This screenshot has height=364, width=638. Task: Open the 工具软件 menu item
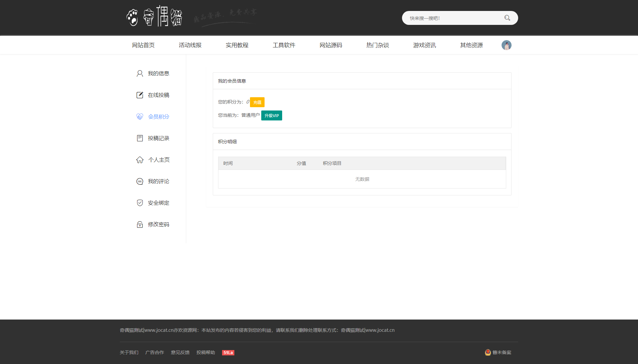pyautogui.click(x=284, y=45)
